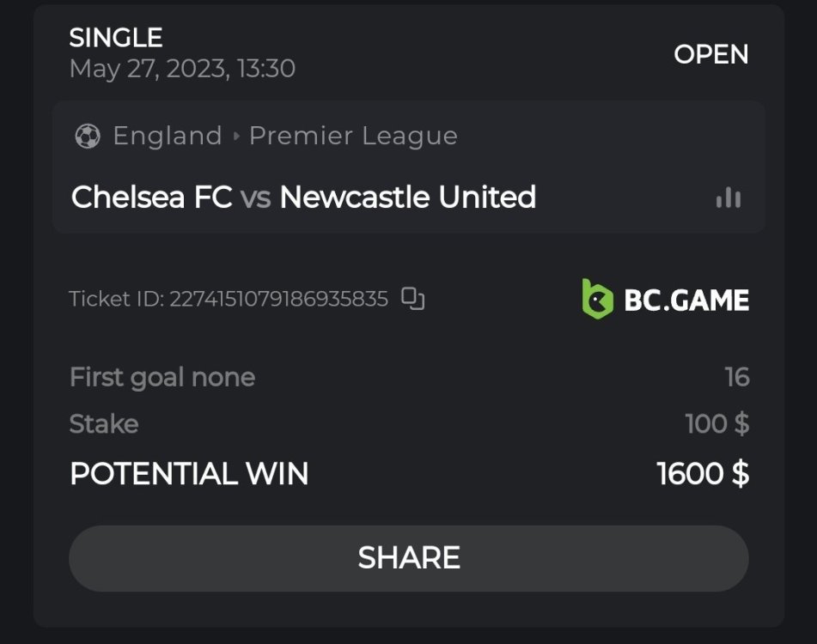Screen dimensions: 817x644
Task: Click the OPEN bet status label
Action: click(x=710, y=54)
